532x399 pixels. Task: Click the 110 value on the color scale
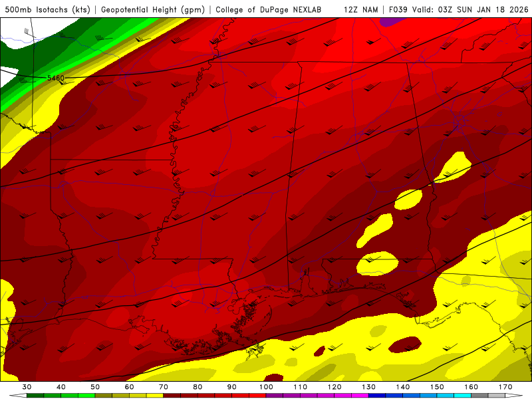[301, 387]
